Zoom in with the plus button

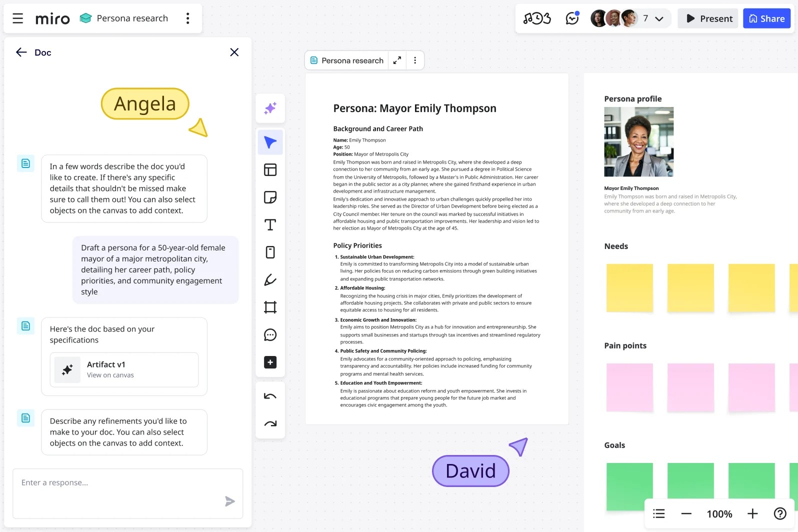pos(752,513)
